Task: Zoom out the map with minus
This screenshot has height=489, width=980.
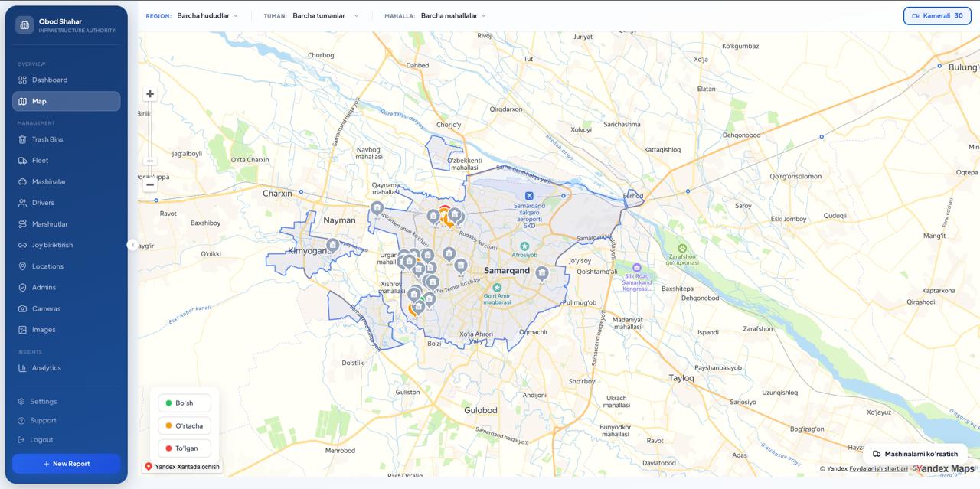Action: click(x=150, y=184)
